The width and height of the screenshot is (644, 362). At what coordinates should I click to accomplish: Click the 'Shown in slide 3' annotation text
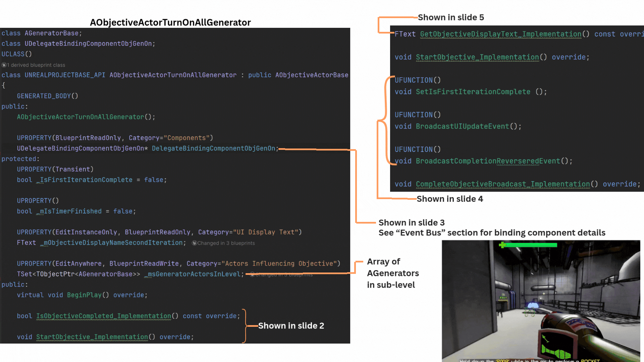tap(411, 223)
